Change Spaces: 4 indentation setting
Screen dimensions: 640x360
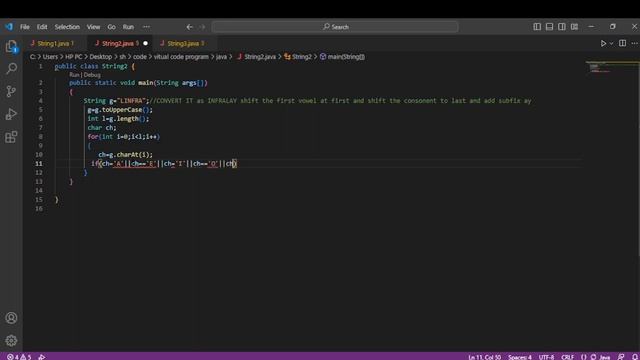520,357
